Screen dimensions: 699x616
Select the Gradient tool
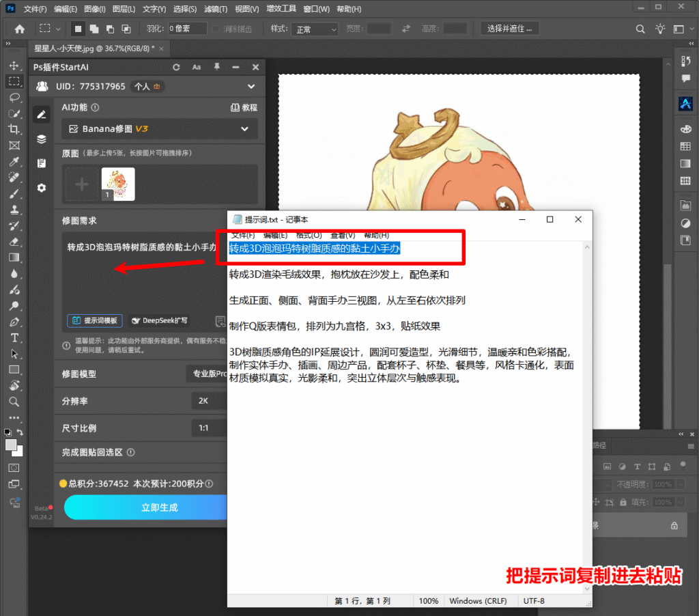pos(14,257)
